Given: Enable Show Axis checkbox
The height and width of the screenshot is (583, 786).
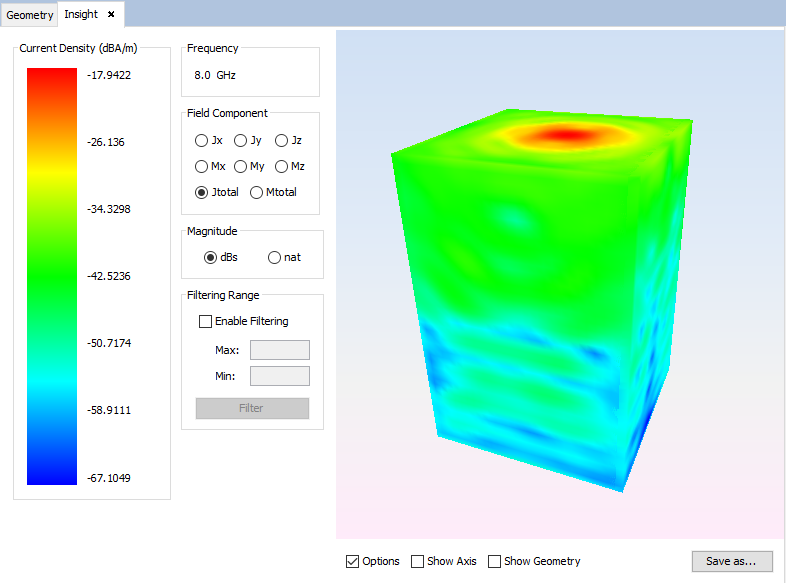Looking at the screenshot, I should point(418,561).
